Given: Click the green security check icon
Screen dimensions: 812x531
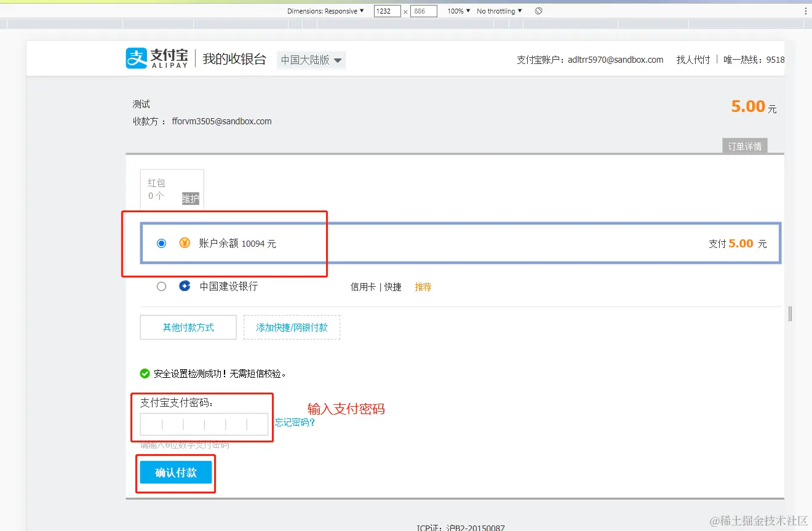Looking at the screenshot, I should point(145,373).
